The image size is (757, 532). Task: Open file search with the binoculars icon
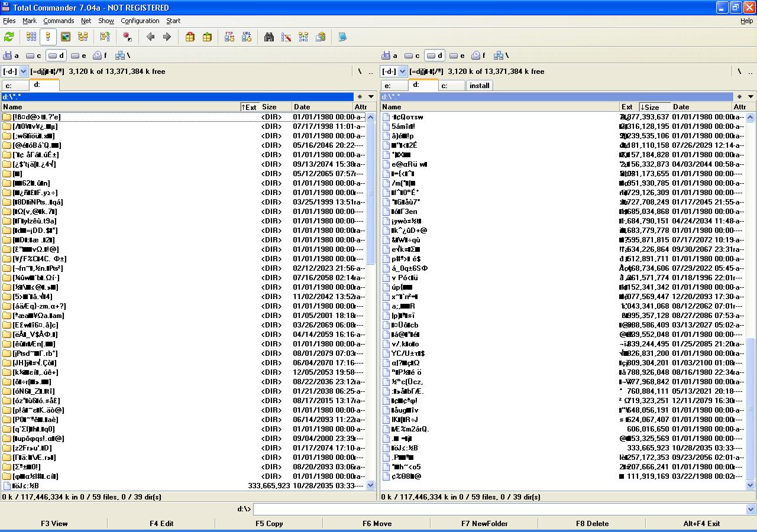click(269, 37)
